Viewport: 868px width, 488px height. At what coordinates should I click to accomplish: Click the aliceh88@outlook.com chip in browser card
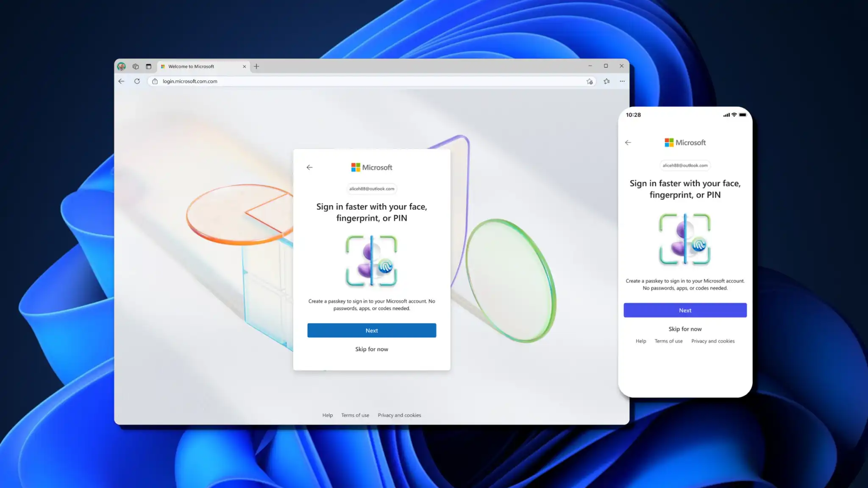pos(372,189)
